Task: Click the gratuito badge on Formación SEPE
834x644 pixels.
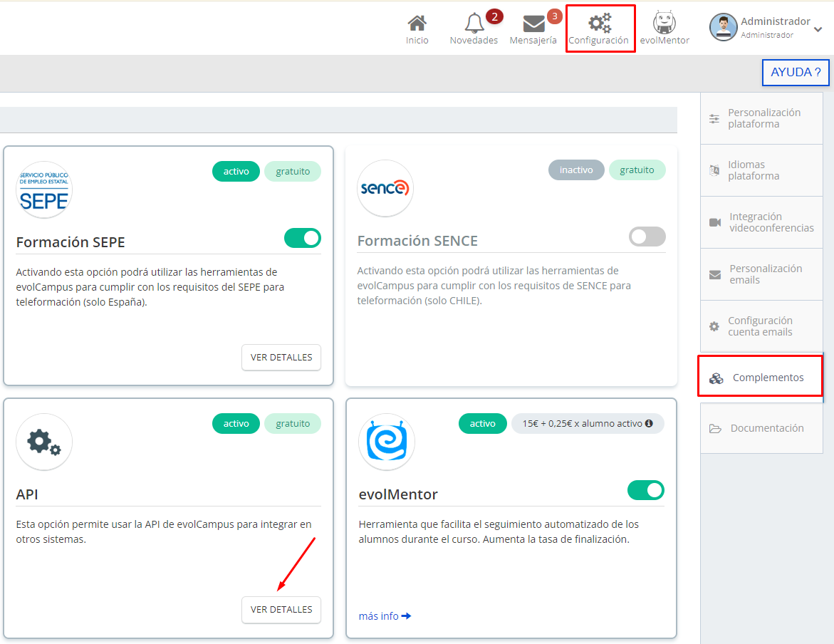Action: click(293, 172)
